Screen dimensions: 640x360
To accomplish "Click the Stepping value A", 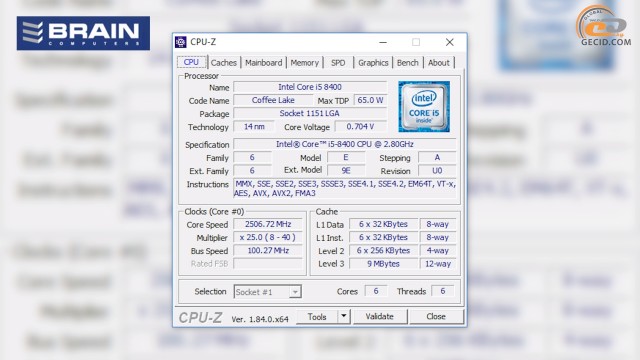I will 437,158.
